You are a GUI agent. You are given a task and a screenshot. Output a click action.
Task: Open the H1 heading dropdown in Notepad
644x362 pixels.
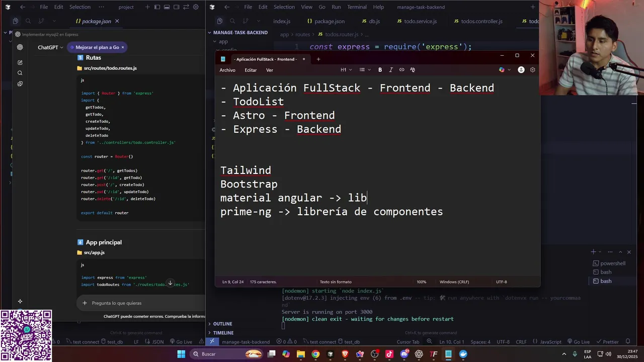coord(346,70)
